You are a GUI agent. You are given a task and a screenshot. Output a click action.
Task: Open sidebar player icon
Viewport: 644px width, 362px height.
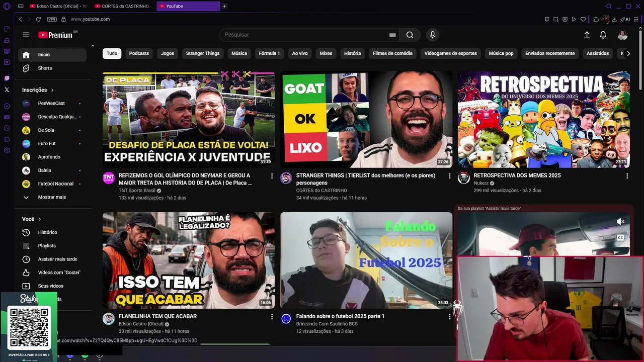[x=7, y=106]
